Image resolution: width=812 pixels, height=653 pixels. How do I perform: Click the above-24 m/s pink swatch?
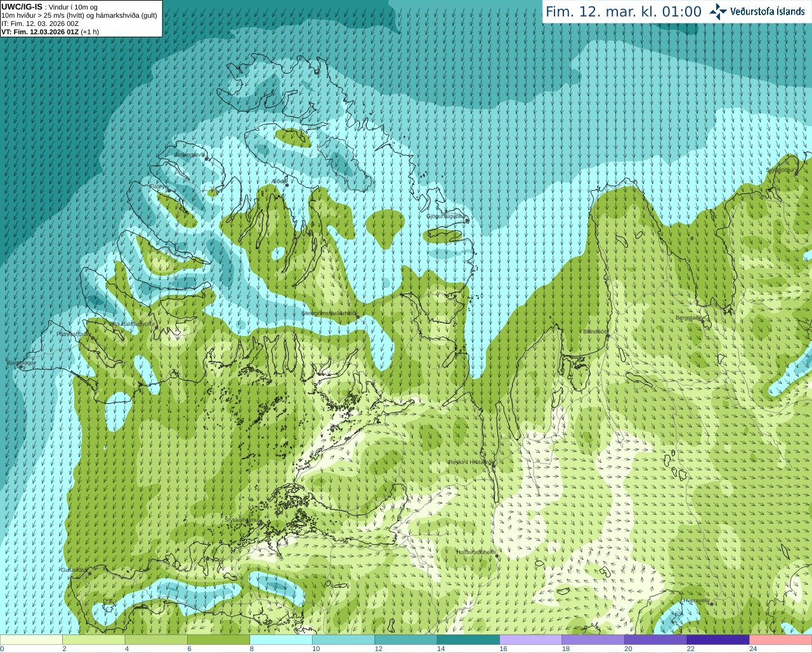(781, 640)
